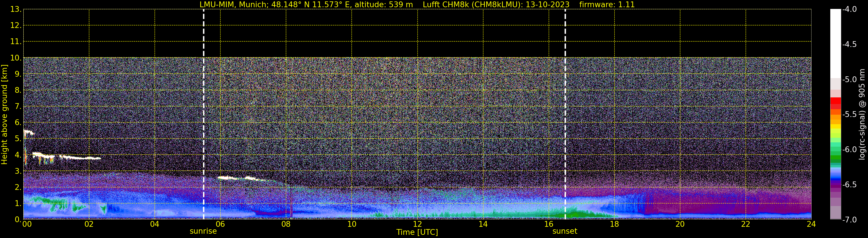Click the '06' time tick label
This screenshot has height=238, width=868.
click(220, 224)
